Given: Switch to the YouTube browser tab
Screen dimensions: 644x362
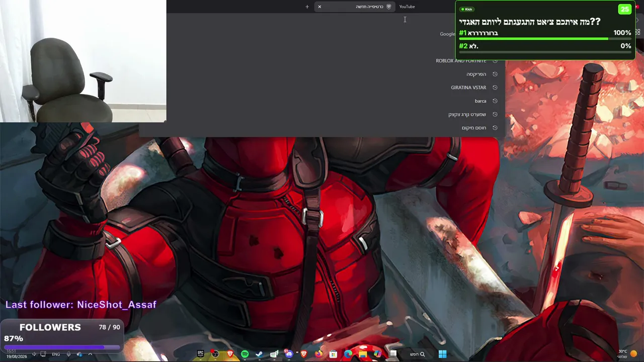Looking at the screenshot, I should [407, 7].
